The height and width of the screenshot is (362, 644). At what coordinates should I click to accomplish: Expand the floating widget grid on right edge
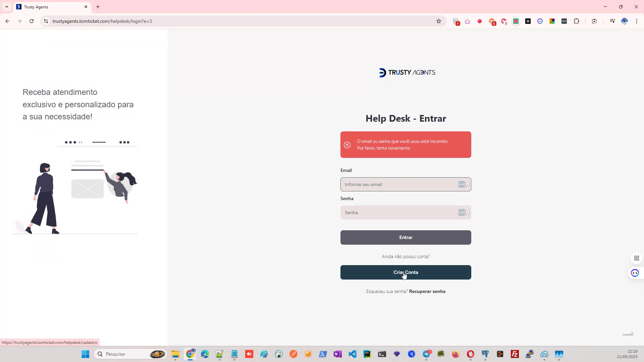click(637, 258)
